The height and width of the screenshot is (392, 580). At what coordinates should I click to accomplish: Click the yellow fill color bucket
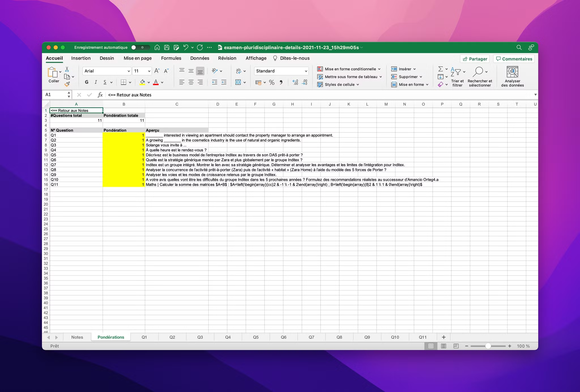tap(142, 82)
